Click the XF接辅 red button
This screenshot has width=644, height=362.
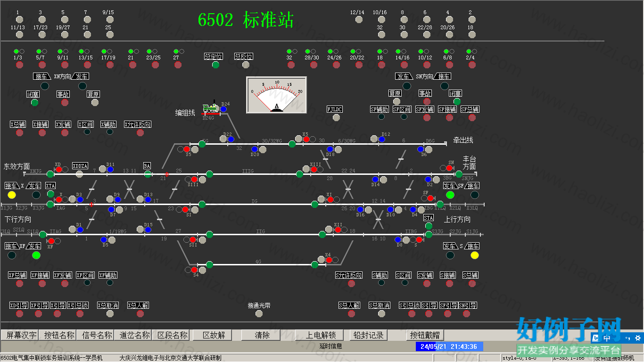(42, 283)
